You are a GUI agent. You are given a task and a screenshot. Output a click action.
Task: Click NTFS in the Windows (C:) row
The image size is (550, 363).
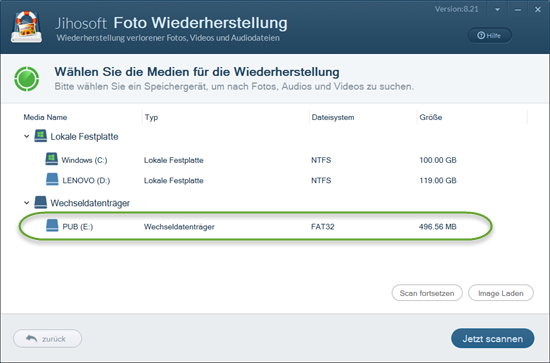[x=321, y=160]
